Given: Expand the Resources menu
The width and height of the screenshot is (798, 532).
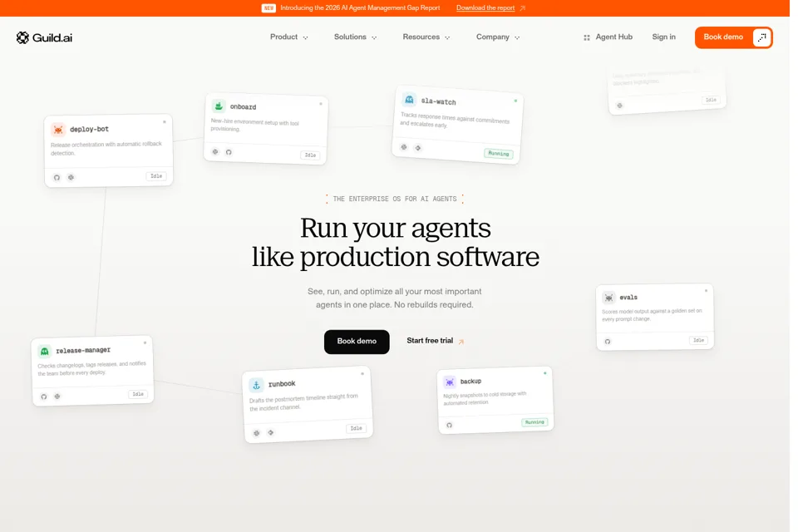Looking at the screenshot, I should pyautogui.click(x=426, y=37).
